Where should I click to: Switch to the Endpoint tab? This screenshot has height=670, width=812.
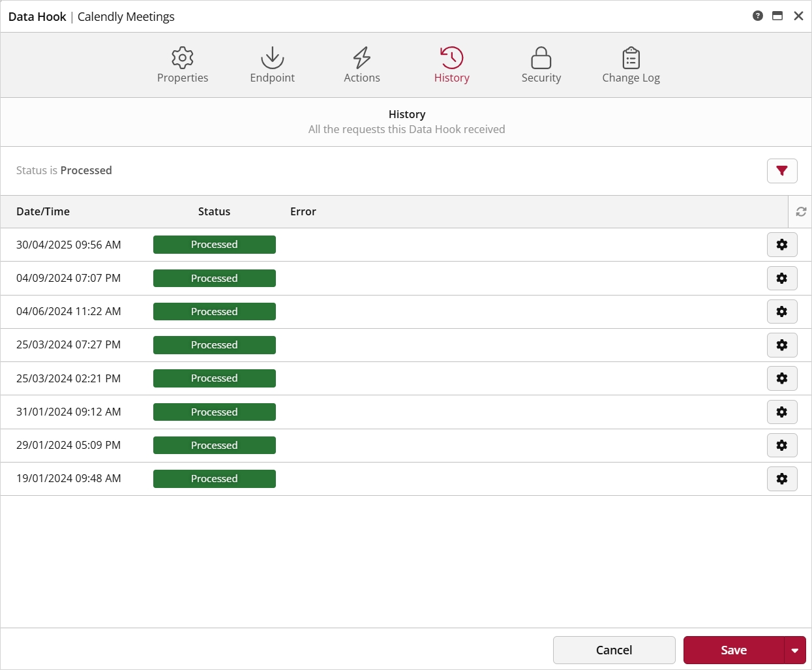[x=273, y=65]
